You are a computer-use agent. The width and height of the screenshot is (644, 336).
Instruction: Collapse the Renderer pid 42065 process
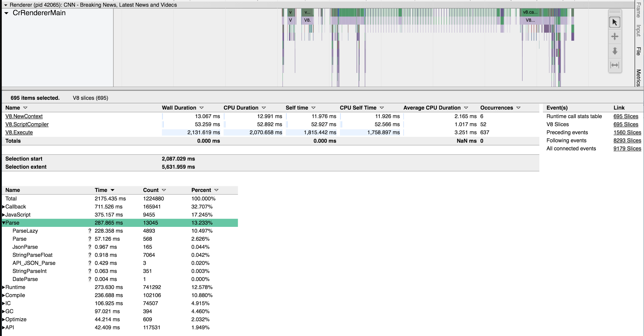pos(5,5)
